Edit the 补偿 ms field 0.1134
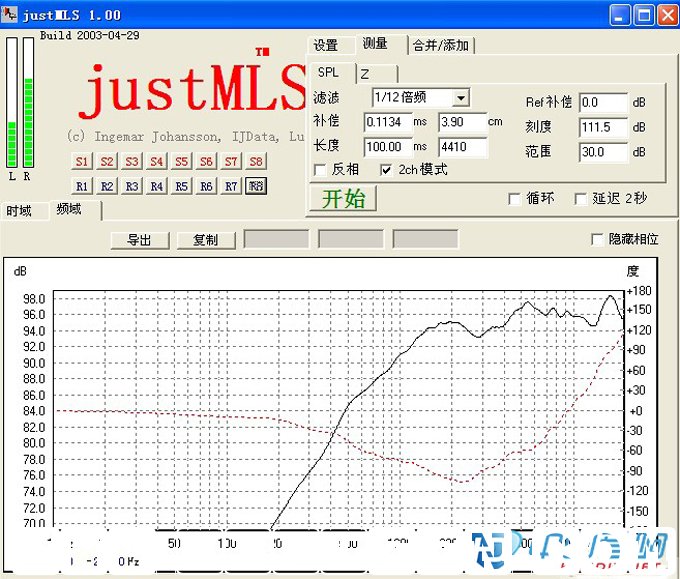 388,122
